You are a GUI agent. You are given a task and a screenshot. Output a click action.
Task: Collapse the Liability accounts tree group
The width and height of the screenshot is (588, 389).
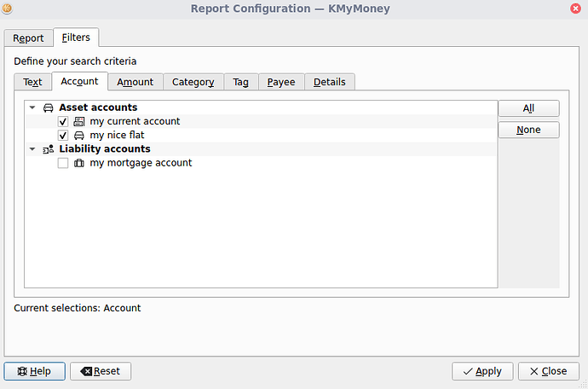coord(32,148)
